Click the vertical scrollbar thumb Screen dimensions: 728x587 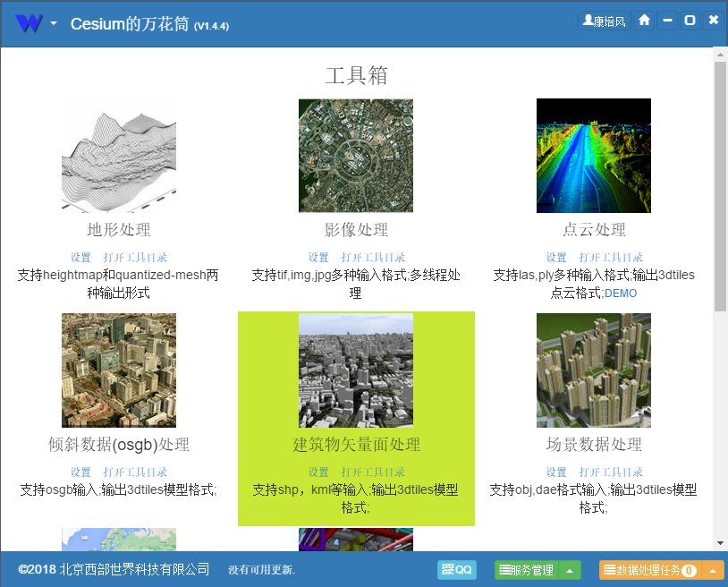point(720,186)
